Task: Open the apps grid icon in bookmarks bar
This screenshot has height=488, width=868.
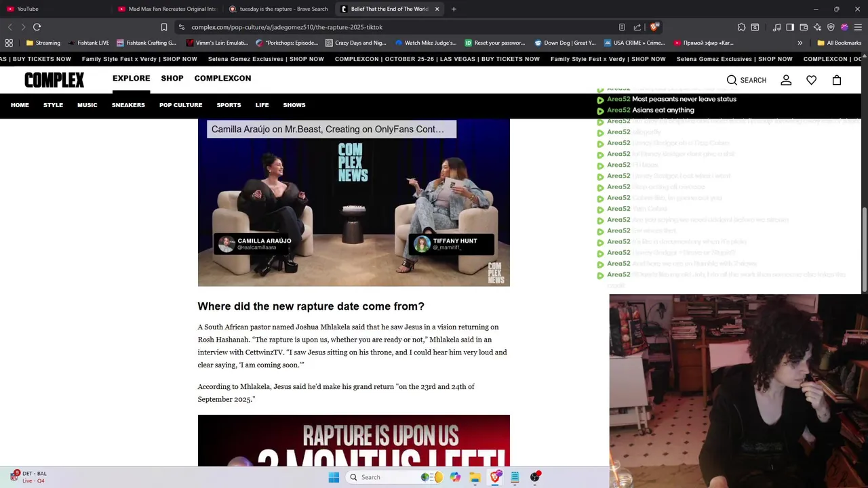Action: (x=9, y=43)
